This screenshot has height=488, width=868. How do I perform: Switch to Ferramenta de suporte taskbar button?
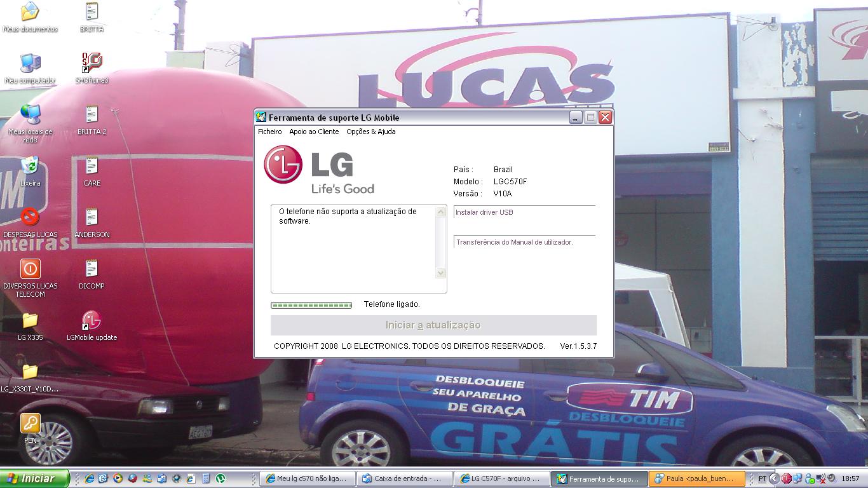coord(599,478)
